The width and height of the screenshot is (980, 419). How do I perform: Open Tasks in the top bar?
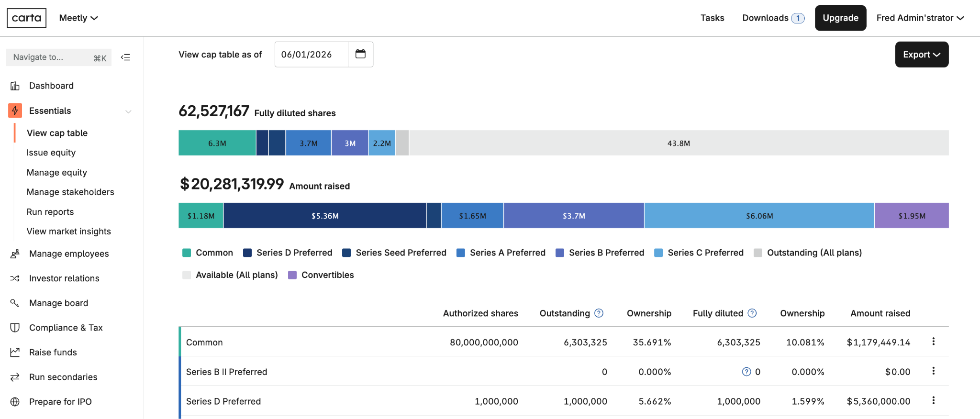pos(713,18)
